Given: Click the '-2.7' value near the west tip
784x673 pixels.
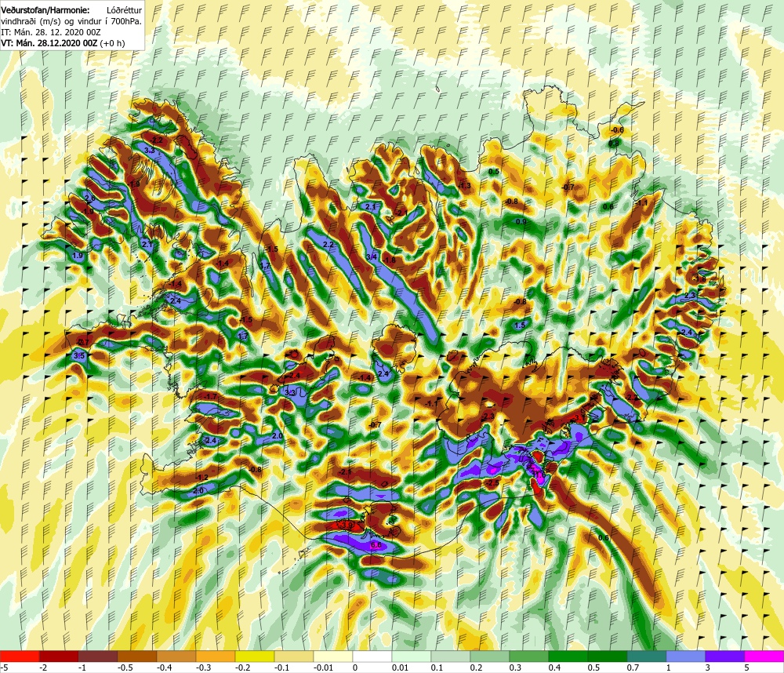Looking at the screenshot, I should [82, 343].
